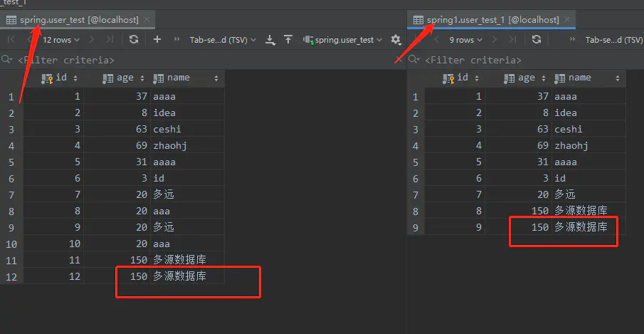
Task: Go to next page in spring.user_test
Action: click(91, 39)
